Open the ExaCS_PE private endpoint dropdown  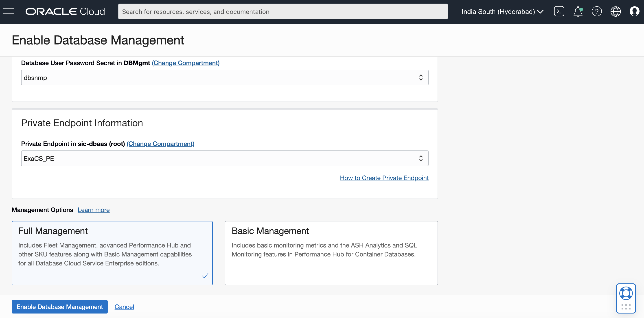[224, 158]
